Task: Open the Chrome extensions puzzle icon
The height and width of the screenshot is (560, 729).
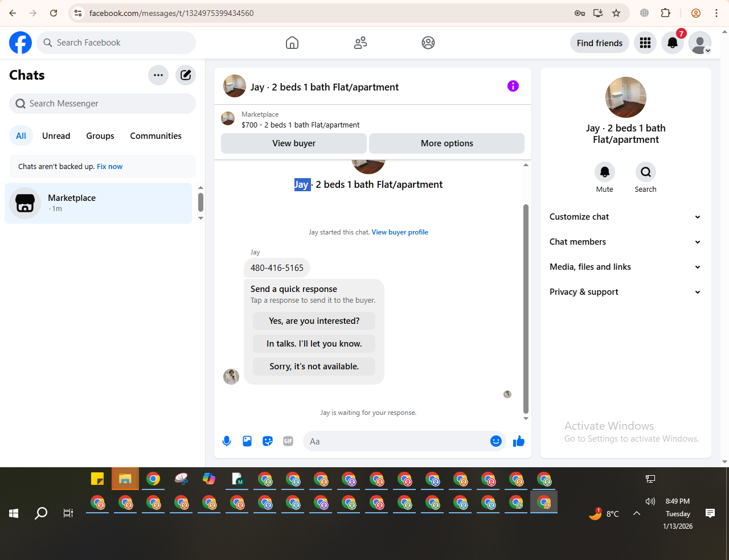Action: (x=666, y=13)
